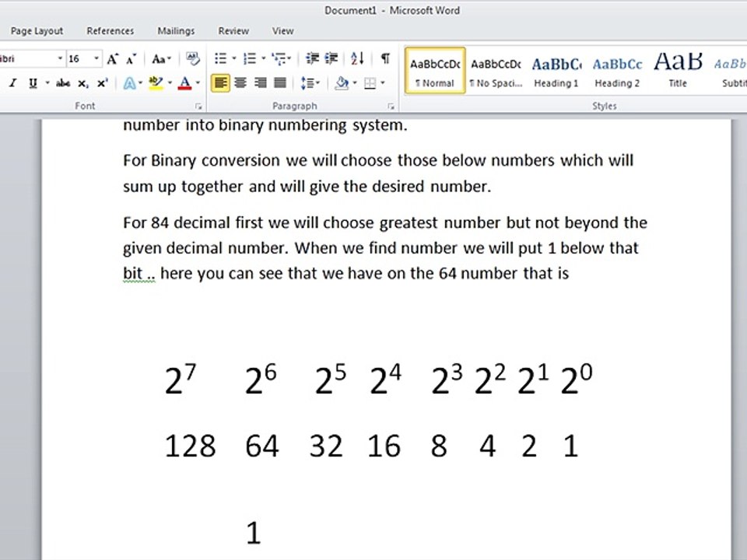This screenshot has width=747, height=560.
Task: Click the font size field showing 16
Action: pyautogui.click(x=79, y=58)
